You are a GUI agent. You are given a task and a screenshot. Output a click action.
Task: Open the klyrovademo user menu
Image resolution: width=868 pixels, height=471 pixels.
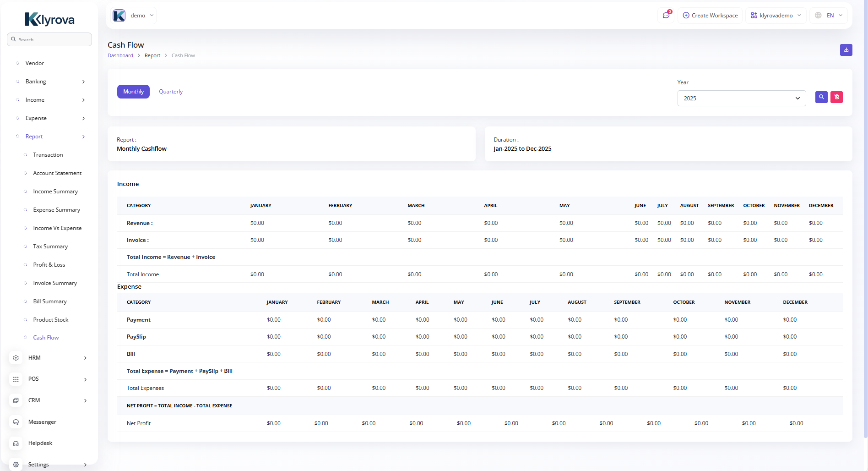776,16
